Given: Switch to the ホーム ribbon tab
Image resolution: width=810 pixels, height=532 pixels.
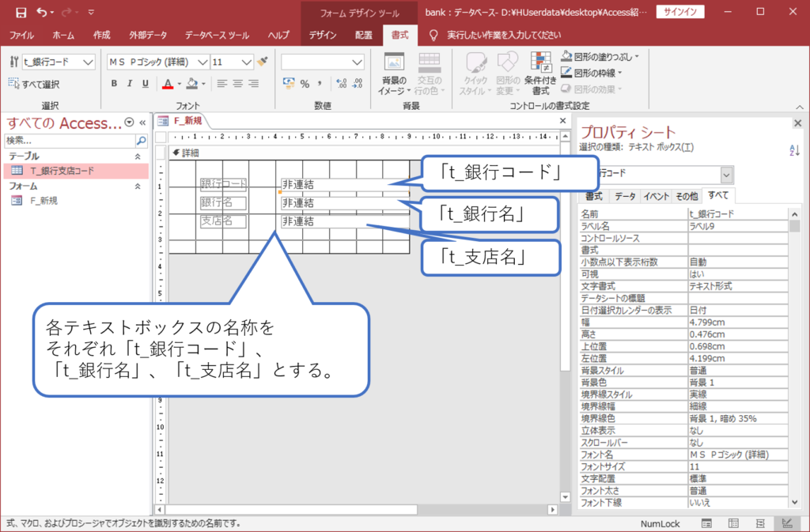Looking at the screenshot, I should (63, 35).
